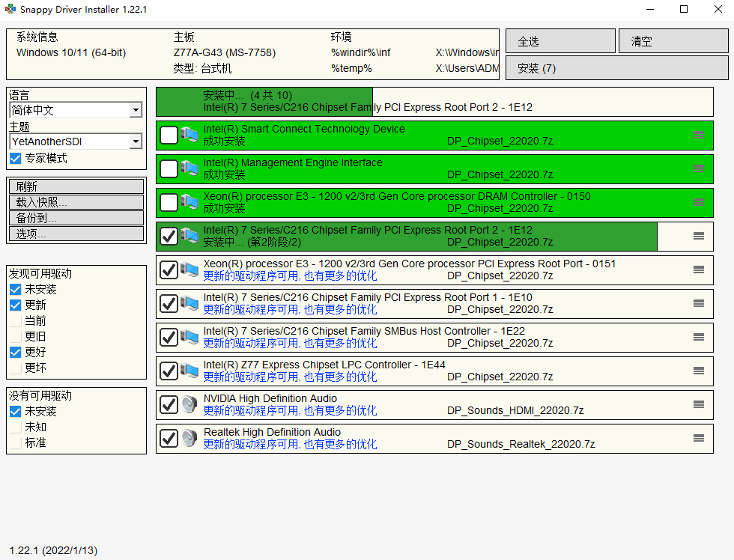Click the speaker icon for NVIDIA High Definition Audio

[x=189, y=405]
